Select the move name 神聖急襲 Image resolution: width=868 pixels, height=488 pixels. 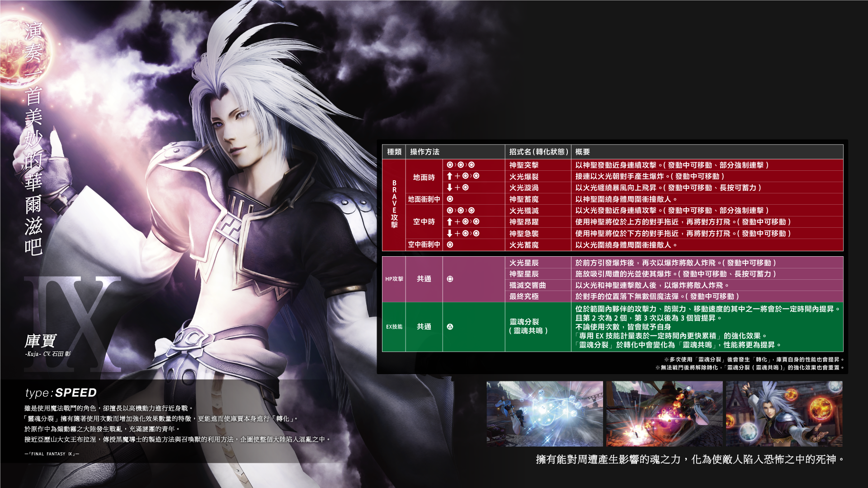coord(524,233)
